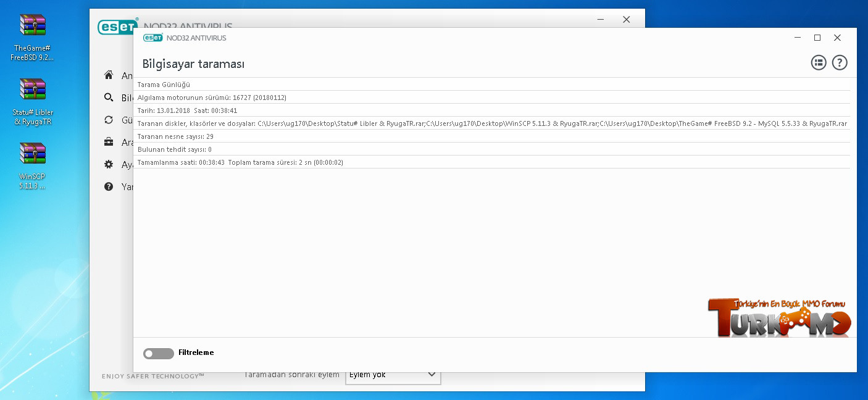Click the question mark help icon in sidebar
This screenshot has height=400, width=868.
109,186
